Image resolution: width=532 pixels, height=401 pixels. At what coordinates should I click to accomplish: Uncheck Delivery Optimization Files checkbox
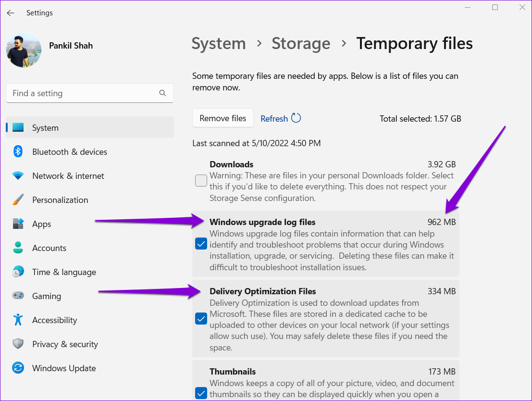click(x=201, y=318)
